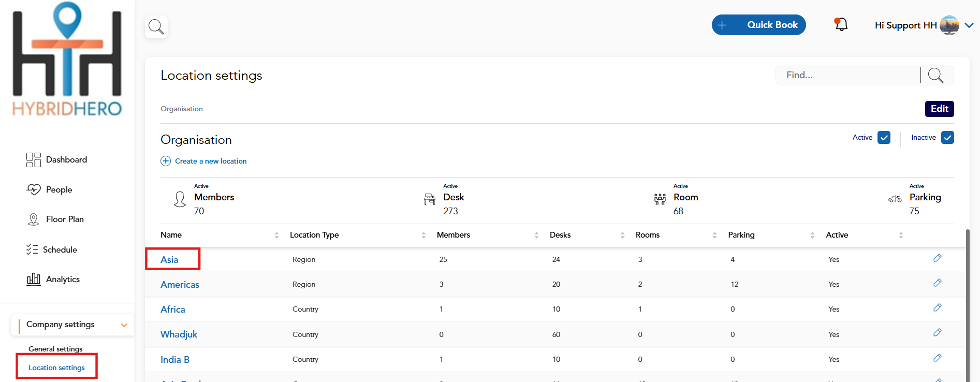Image resolution: width=980 pixels, height=382 pixels.
Task: Click the HybridHero logo
Action: 67,60
